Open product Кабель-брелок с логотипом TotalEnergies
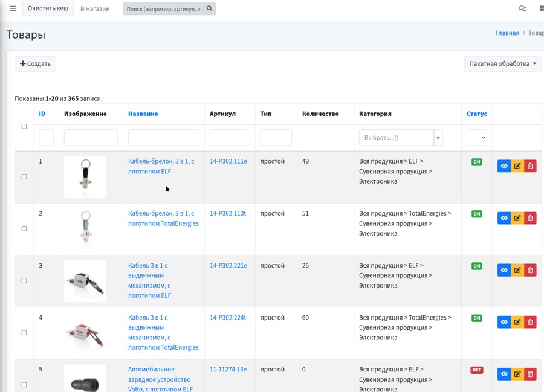This screenshot has width=544, height=392. (163, 219)
